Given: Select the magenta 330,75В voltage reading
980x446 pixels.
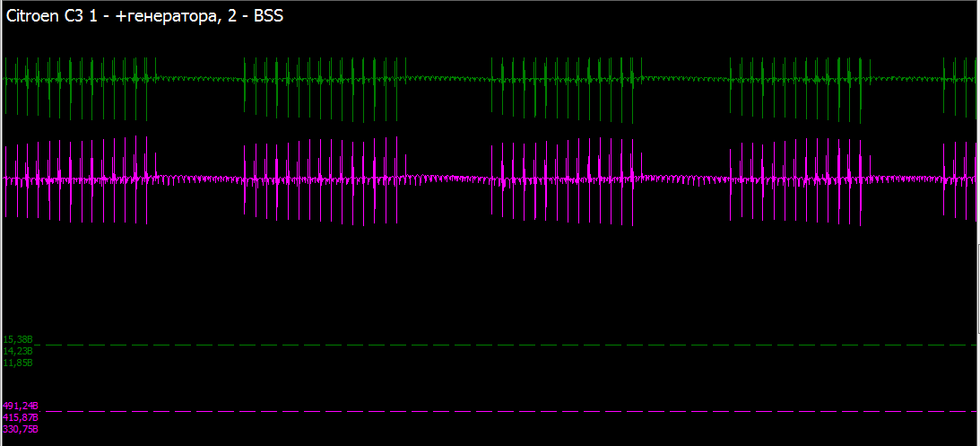Looking at the screenshot, I should click(20, 429).
